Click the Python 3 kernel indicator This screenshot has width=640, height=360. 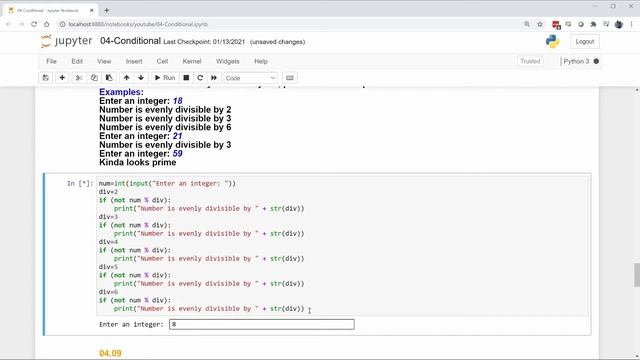click(576, 61)
